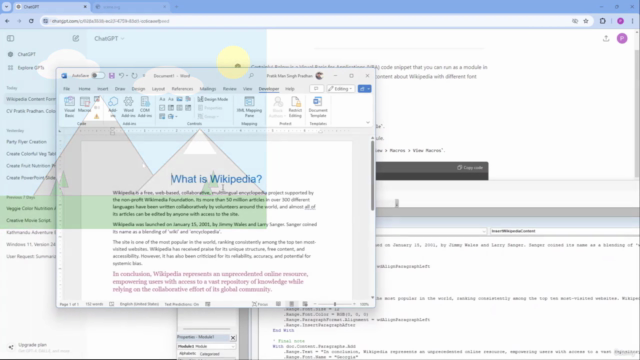
Task: Switch to Web Layout view
Action: [305, 304]
